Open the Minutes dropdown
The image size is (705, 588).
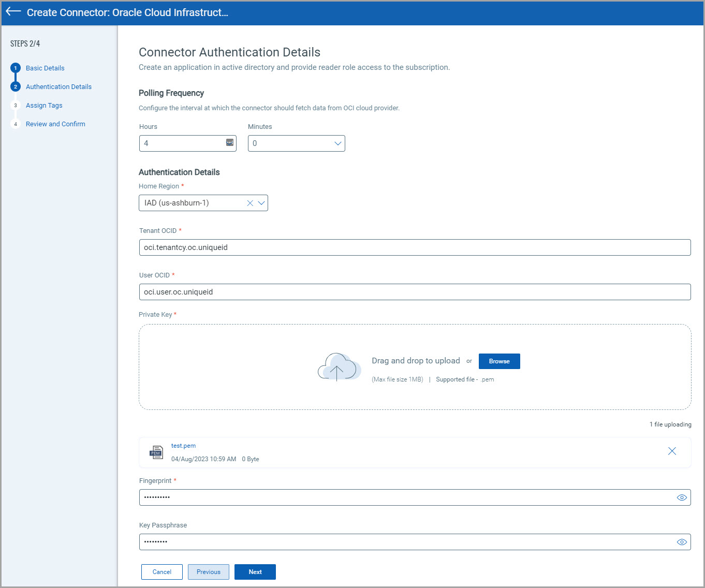pos(296,143)
